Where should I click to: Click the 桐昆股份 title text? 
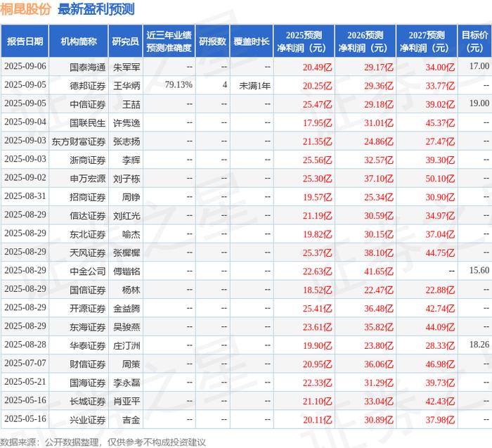(x=25, y=9)
